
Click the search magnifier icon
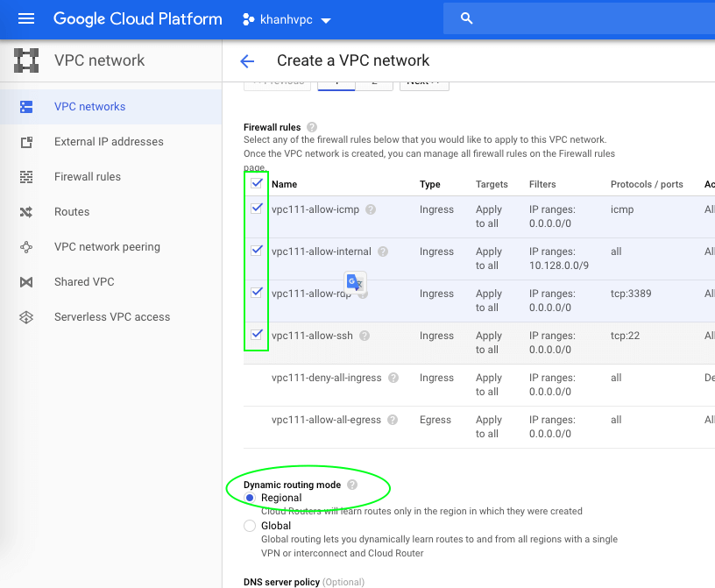pos(465,18)
